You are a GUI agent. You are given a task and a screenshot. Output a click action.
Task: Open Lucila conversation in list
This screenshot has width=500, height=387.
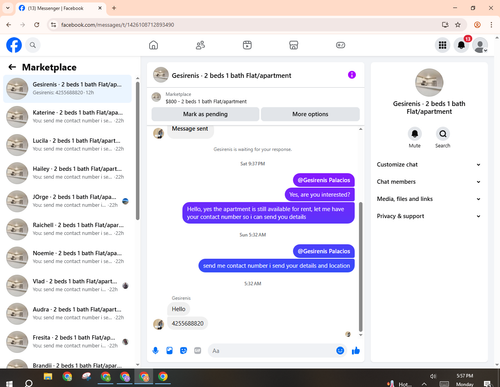tap(67, 145)
